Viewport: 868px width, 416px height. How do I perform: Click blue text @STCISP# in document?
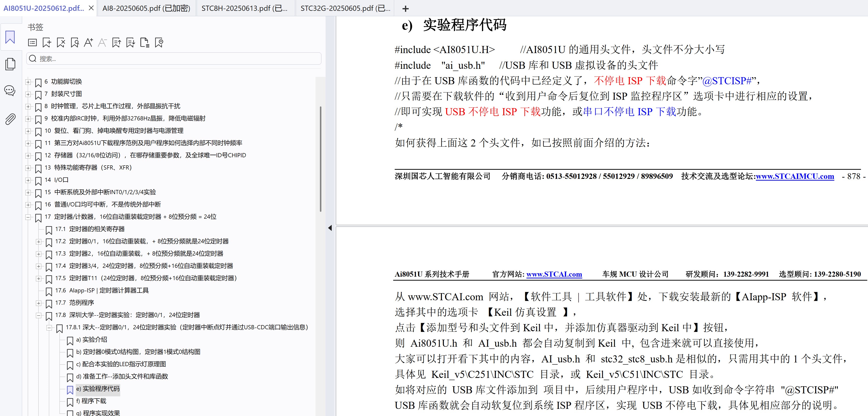[x=727, y=81]
